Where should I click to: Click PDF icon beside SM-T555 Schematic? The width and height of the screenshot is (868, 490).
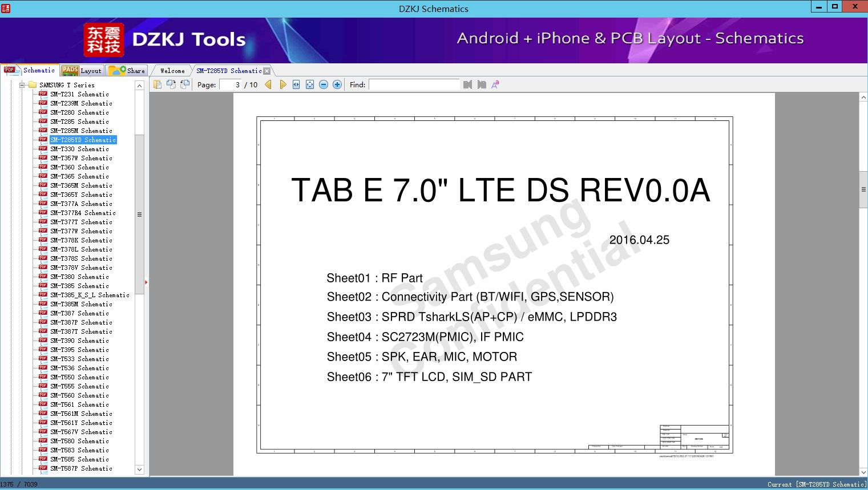(43, 386)
